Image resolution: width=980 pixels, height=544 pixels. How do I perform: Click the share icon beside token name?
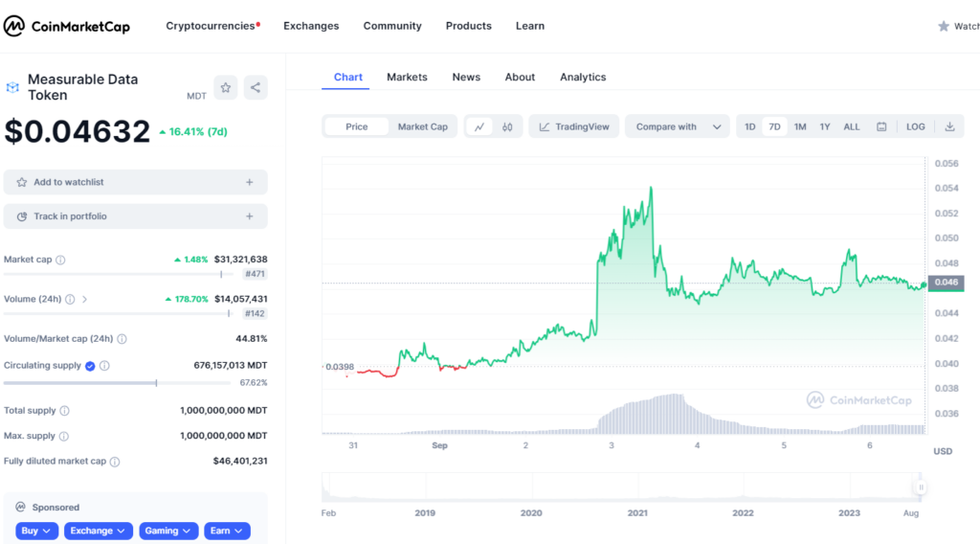pos(256,87)
